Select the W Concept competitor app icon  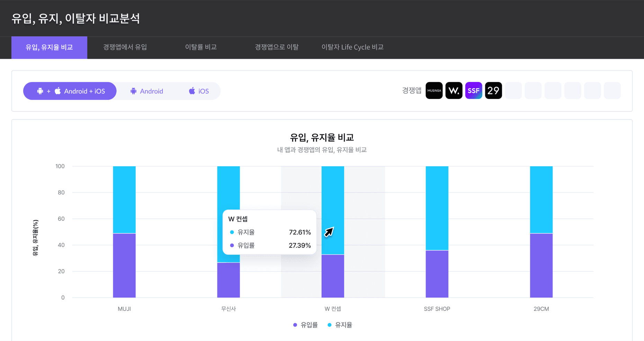pyautogui.click(x=454, y=91)
